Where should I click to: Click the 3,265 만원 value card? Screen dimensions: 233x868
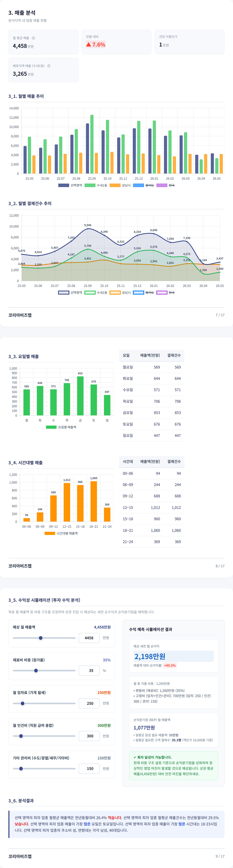(x=43, y=70)
